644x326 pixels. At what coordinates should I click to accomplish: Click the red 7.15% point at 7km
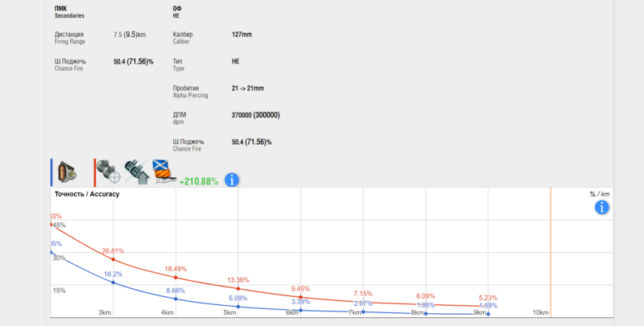(x=363, y=302)
